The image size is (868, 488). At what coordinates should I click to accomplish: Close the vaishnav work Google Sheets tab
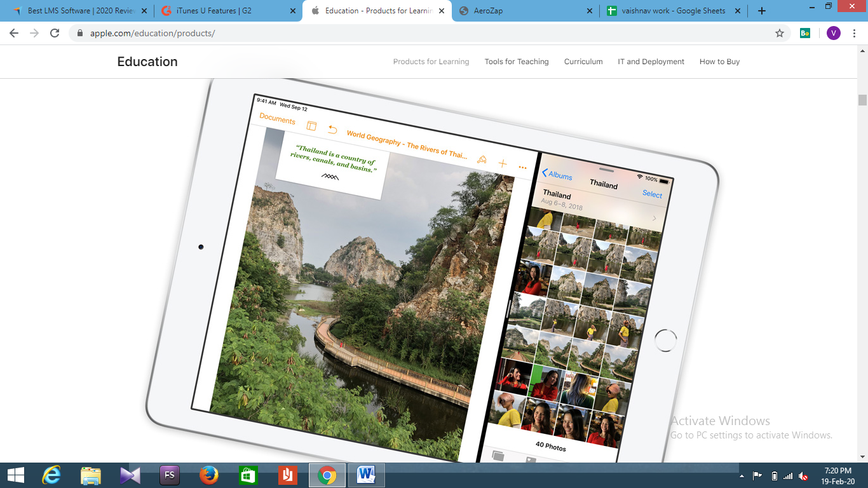coord(739,11)
